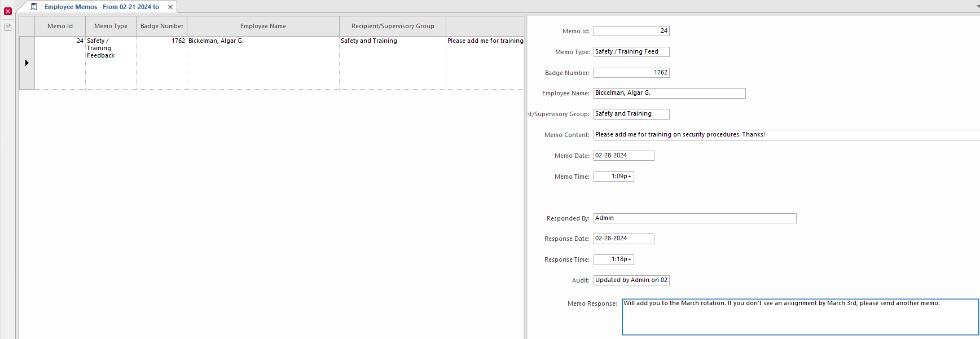The height and width of the screenshot is (339, 980).
Task: Click the Employee Name column header
Action: [263, 26]
